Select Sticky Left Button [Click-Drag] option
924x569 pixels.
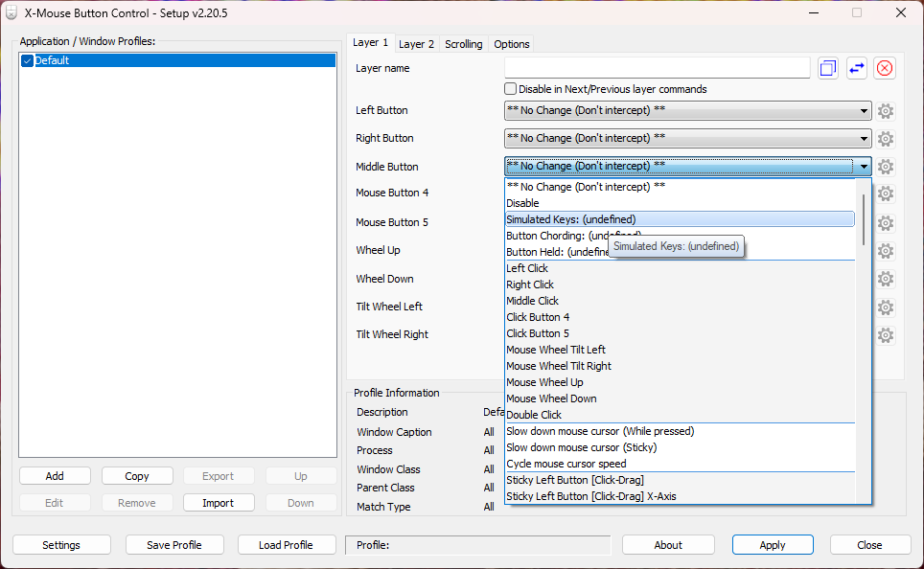(x=680, y=480)
